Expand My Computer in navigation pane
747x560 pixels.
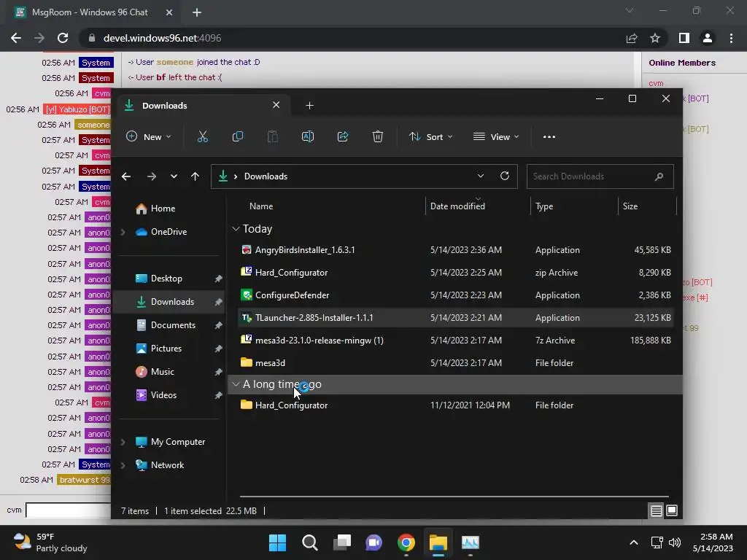point(123,442)
